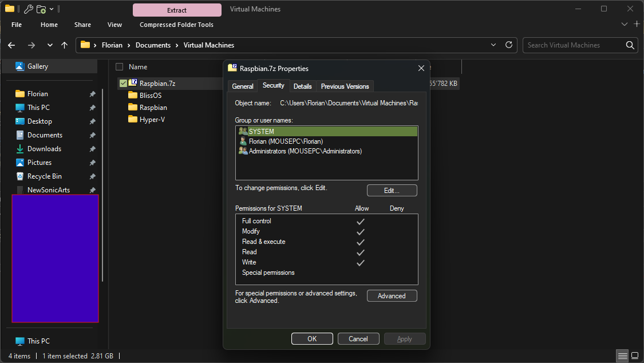Unpin Downloads from quick access
Image resolution: width=644 pixels, height=363 pixels.
coord(92,149)
